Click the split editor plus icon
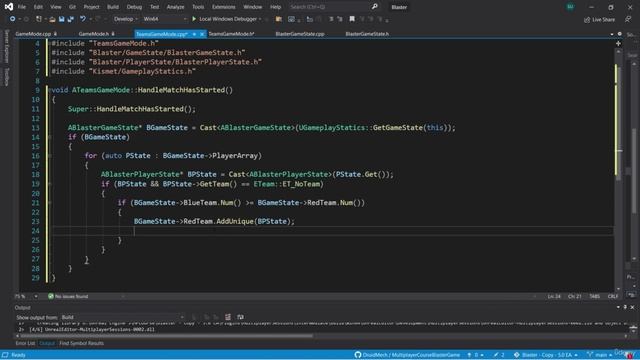The image size is (640, 360). 618,43
